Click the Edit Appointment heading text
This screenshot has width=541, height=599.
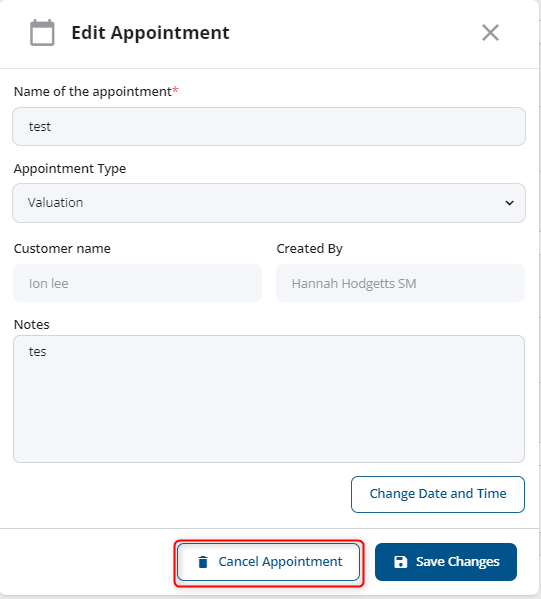[x=151, y=33]
